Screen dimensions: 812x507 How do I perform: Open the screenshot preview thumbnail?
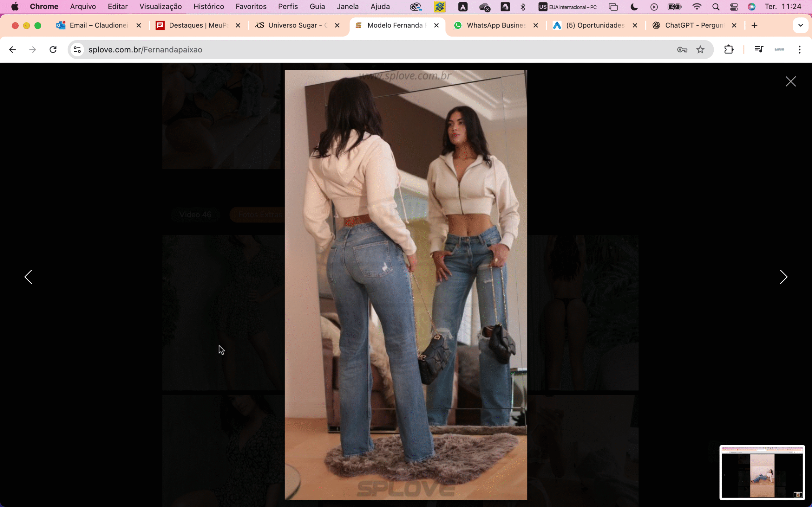762,472
